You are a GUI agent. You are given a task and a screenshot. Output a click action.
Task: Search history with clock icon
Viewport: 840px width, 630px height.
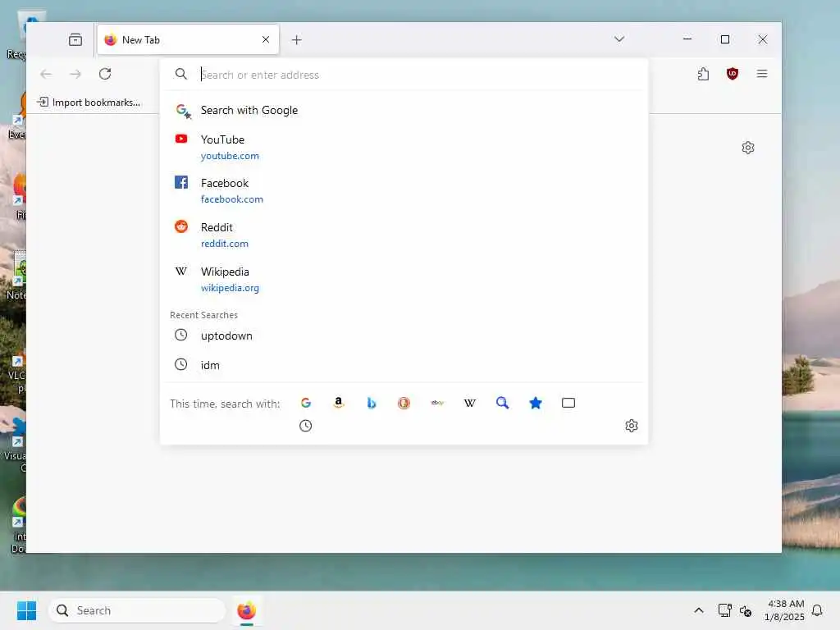coord(305,426)
